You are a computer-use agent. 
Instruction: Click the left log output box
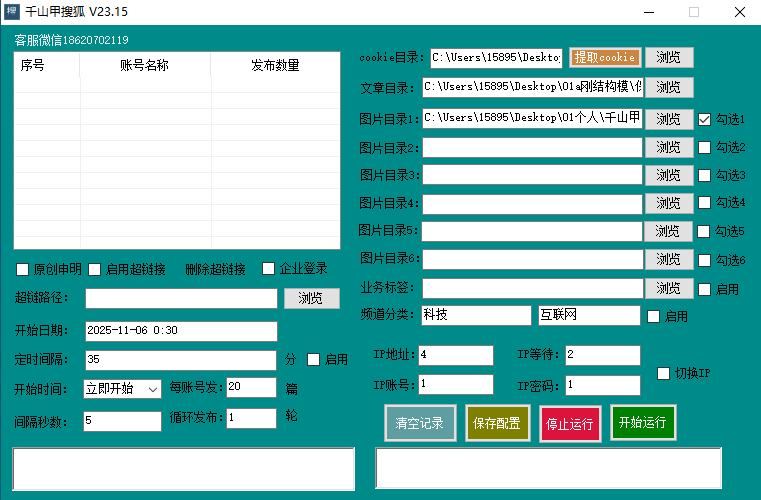(183, 469)
